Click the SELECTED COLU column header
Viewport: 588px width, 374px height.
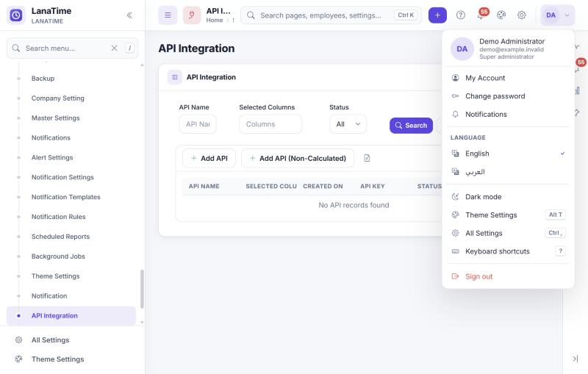[x=271, y=186]
